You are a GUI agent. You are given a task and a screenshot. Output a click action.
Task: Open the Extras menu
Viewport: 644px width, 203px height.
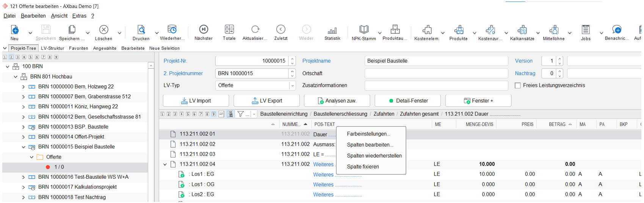(x=79, y=16)
